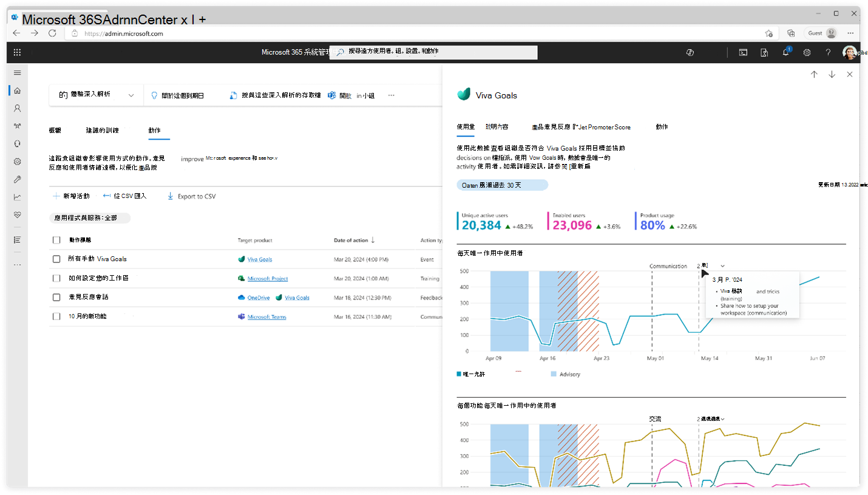Go to previous item up arrow
Image resolution: width=868 pixels, height=495 pixels.
click(x=814, y=74)
